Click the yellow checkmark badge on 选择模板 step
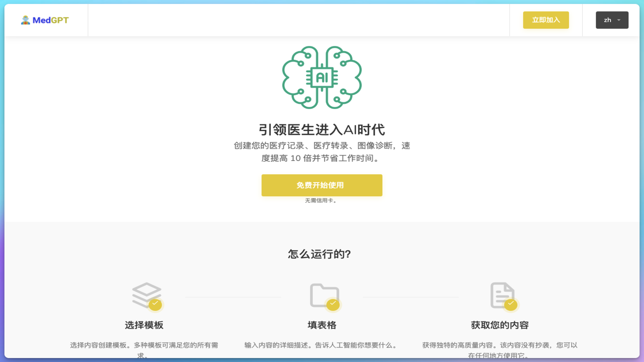 155,304
